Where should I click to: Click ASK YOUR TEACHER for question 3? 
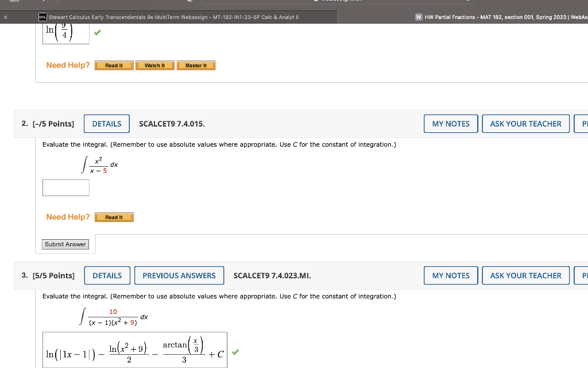(x=525, y=275)
